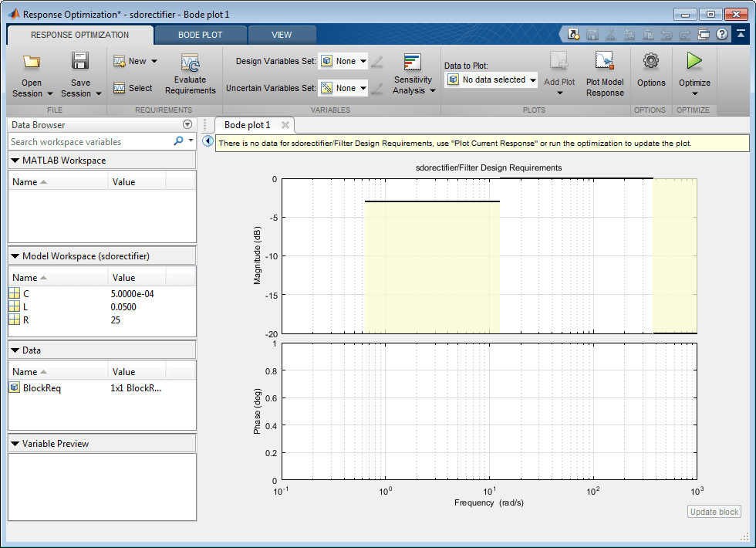The width and height of the screenshot is (756, 548).
Task: Open the Design Variables Set dropdown
Action: [x=363, y=61]
